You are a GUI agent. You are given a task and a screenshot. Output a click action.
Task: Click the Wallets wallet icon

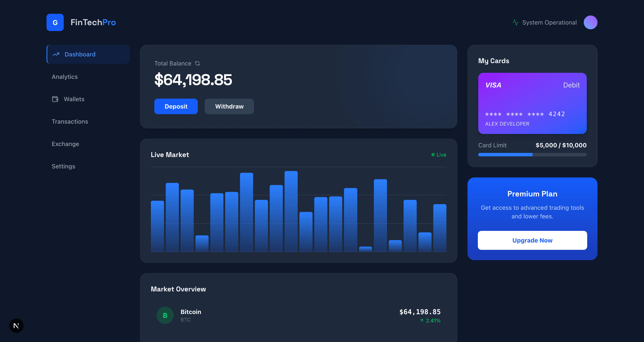tap(55, 99)
